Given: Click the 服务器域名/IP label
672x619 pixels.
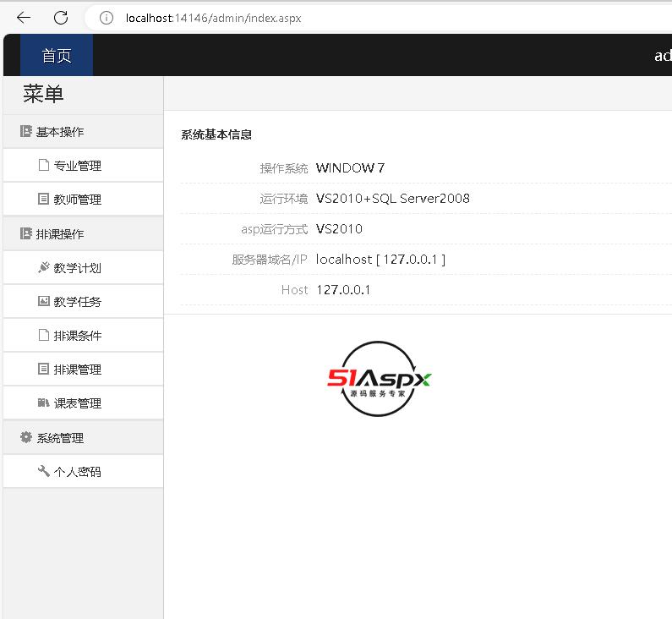Looking at the screenshot, I should [x=270, y=260].
